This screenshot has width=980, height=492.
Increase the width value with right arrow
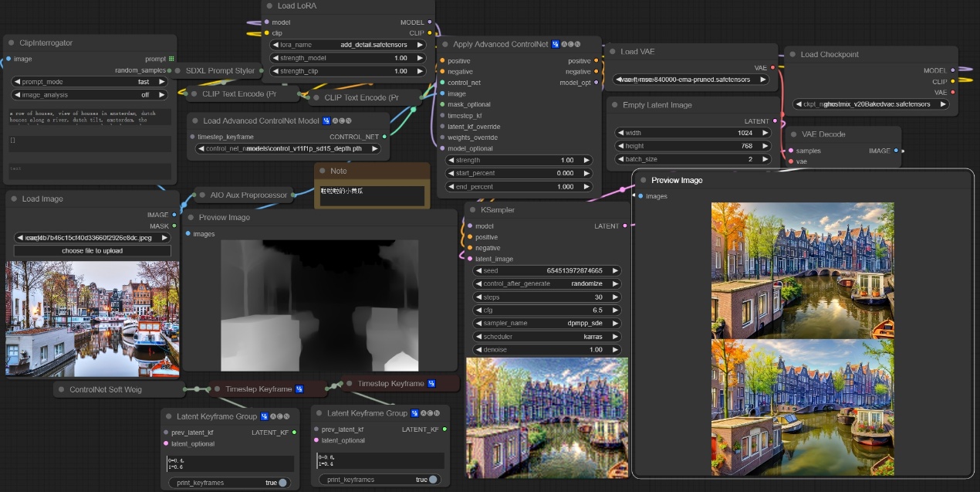(x=765, y=133)
